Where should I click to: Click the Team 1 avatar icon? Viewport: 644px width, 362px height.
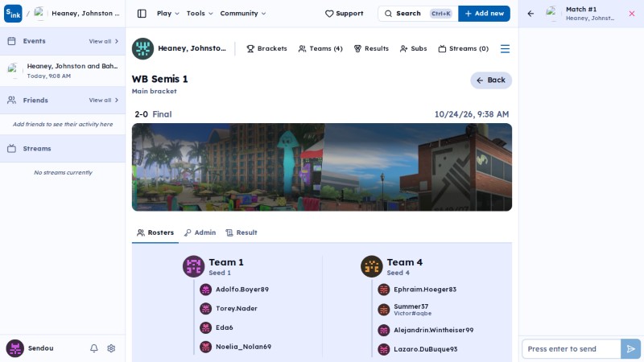[193, 266]
